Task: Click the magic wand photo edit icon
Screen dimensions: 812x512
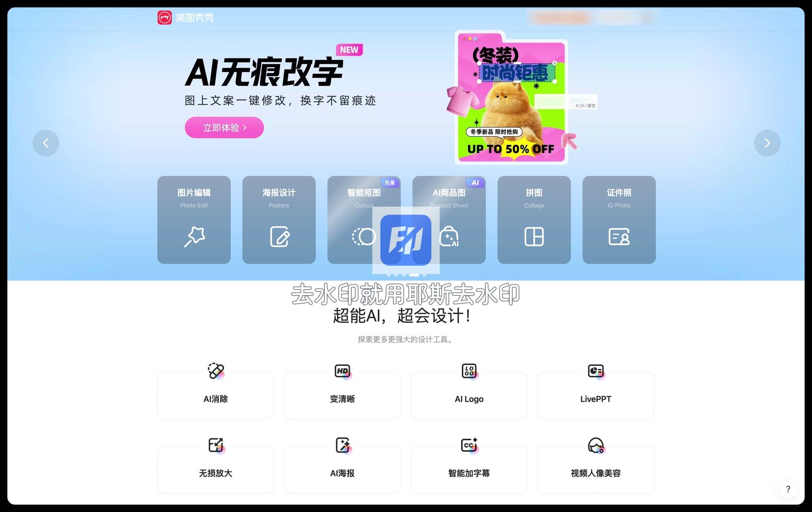Action: (x=194, y=237)
